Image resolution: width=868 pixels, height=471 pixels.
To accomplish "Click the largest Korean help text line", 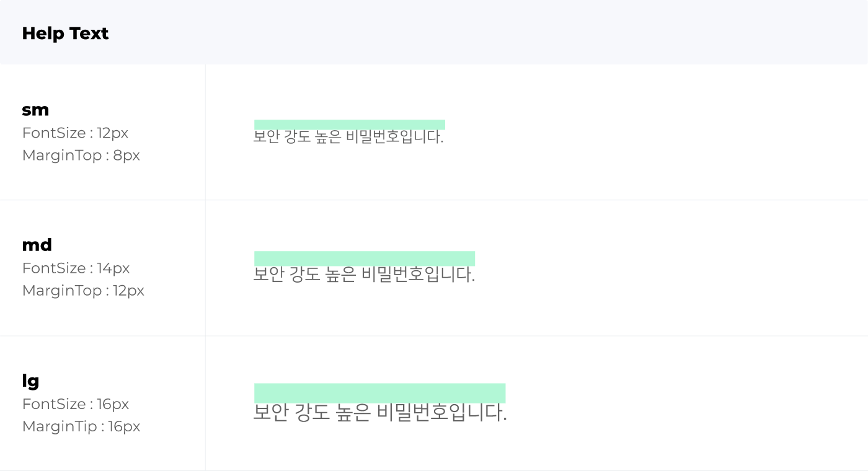I will (380, 412).
